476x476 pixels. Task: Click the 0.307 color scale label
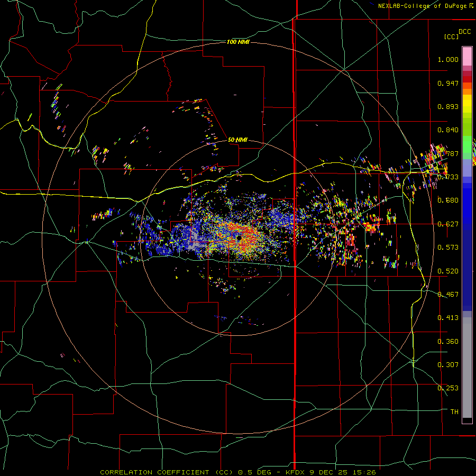click(448, 365)
